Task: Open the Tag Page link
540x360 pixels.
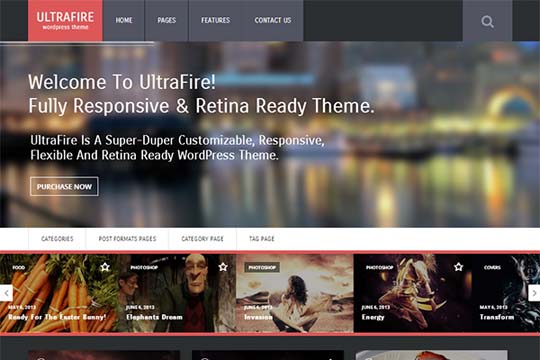Action: 262,238
